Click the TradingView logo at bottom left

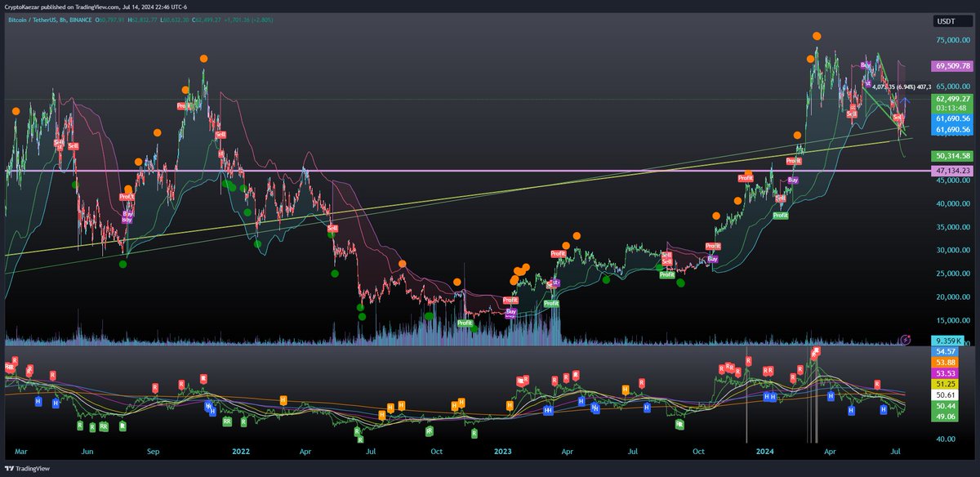click(25, 469)
